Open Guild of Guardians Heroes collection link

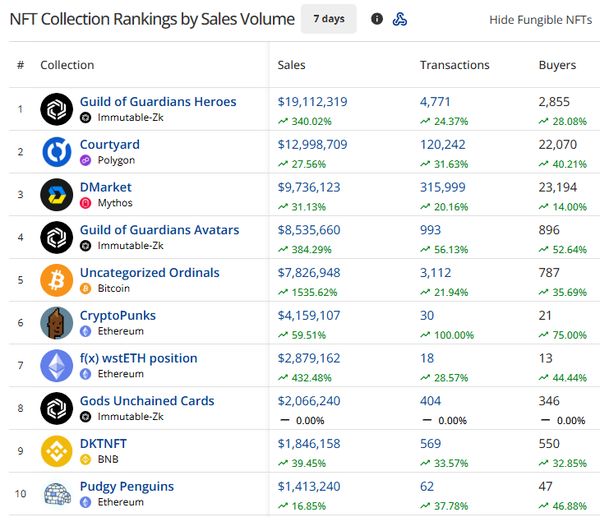pos(158,101)
